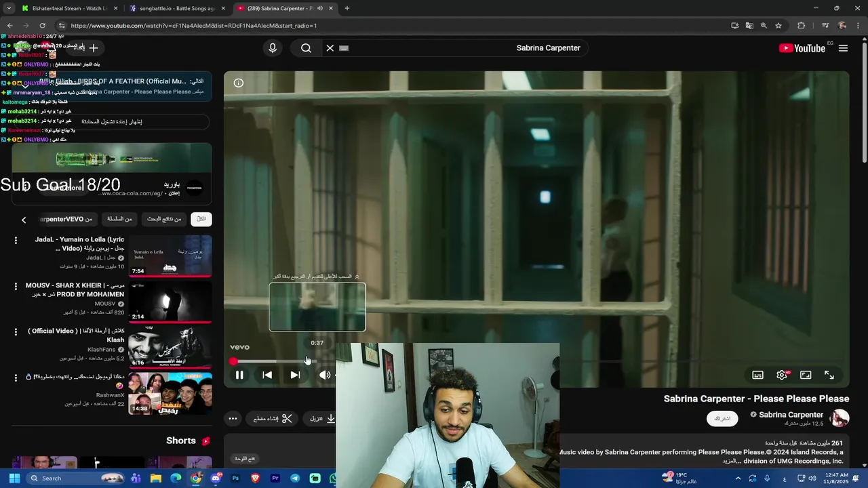Image resolution: width=868 pixels, height=488 pixels.
Task: Open the RashwanX 14:38 video thumbnail
Action: (170, 394)
